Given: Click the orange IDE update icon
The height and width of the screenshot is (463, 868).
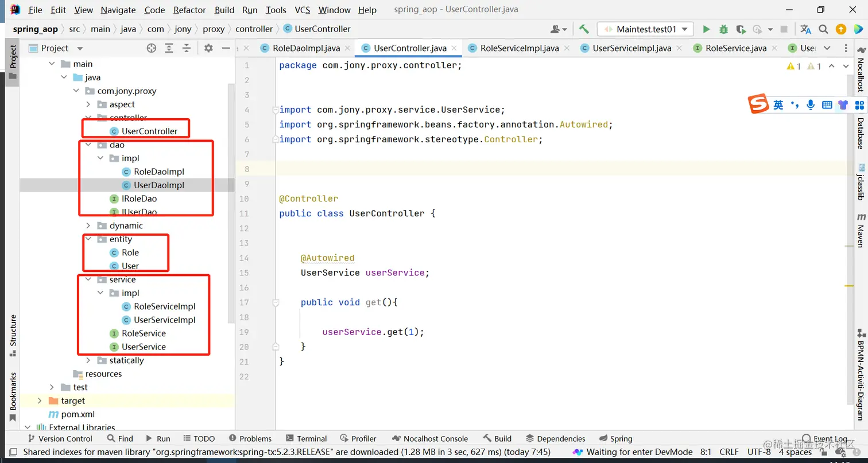Looking at the screenshot, I should [x=840, y=29].
